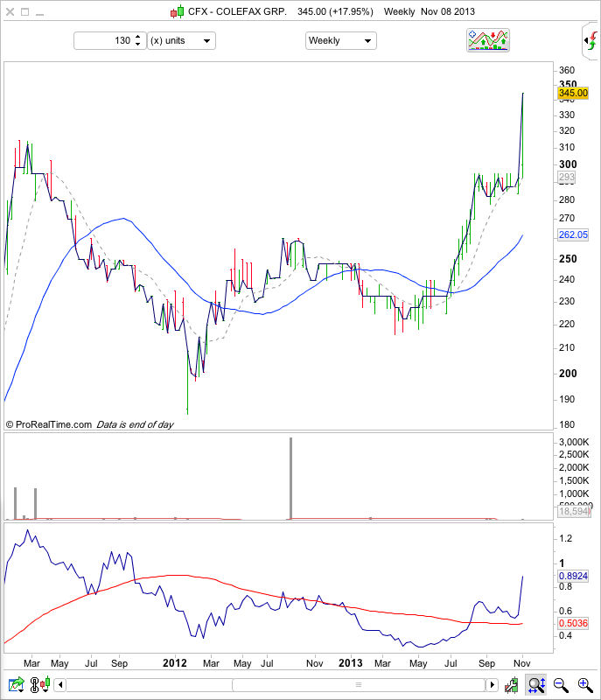Screen dimensions: 601x700
Task: Click the 345.00 current price label
Action: tap(573, 93)
